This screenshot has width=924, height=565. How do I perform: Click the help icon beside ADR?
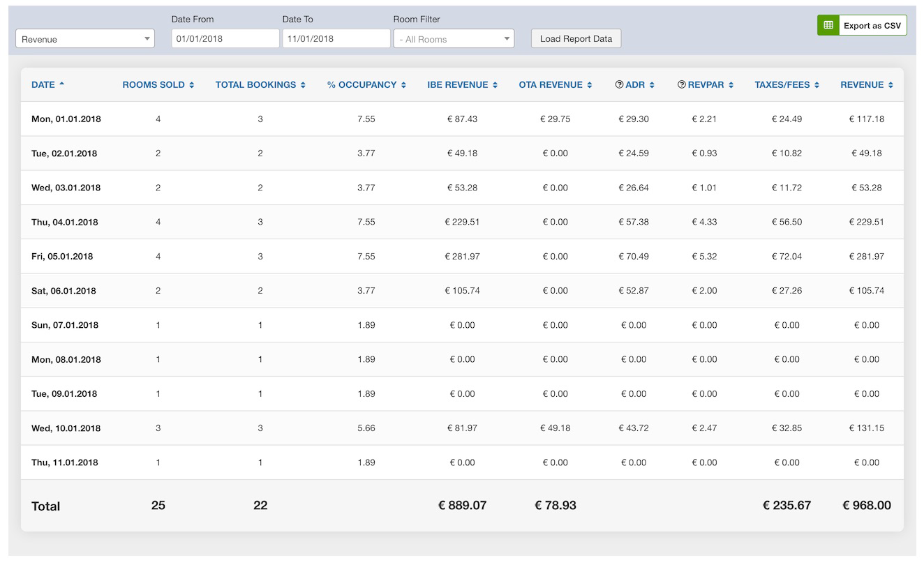(x=619, y=85)
